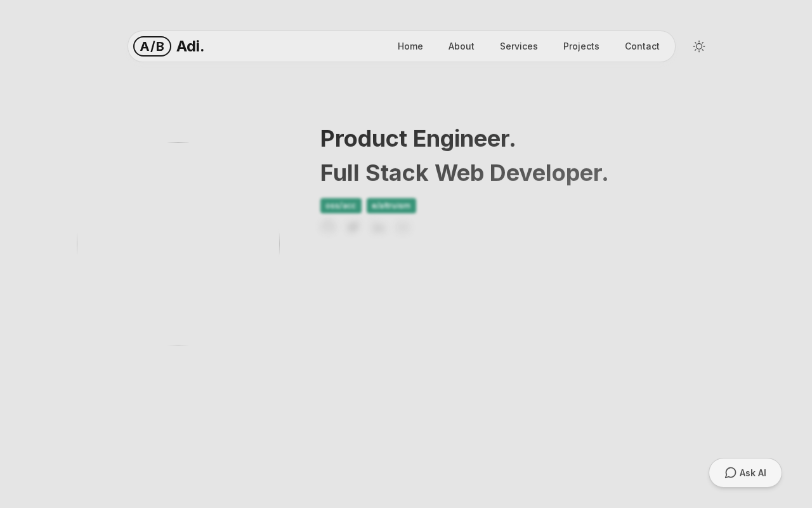Click the second blurred icon below the badges
This screenshot has height=508, width=812.
(353, 227)
